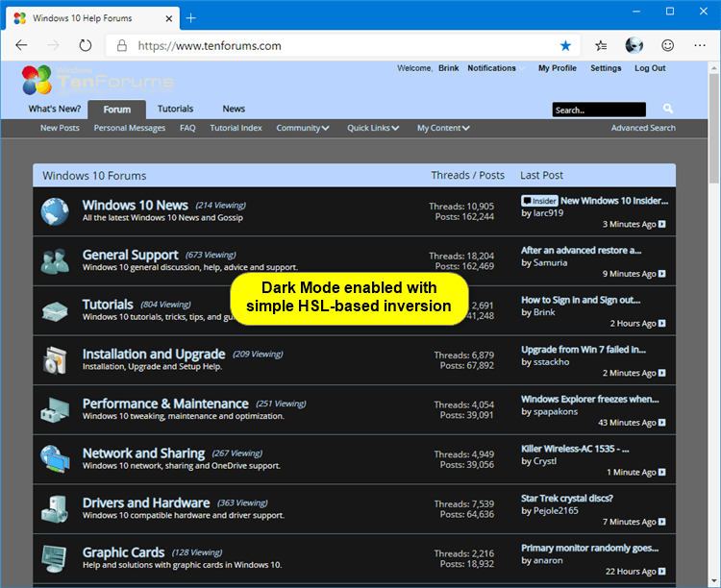Click the Network and Sharing icon
Image resolution: width=721 pixels, height=588 pixels.
tap(55, 459)
